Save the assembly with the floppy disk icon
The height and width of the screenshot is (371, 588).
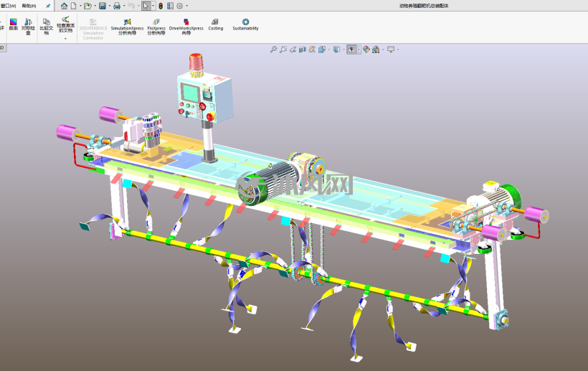[x=103, y=6]
